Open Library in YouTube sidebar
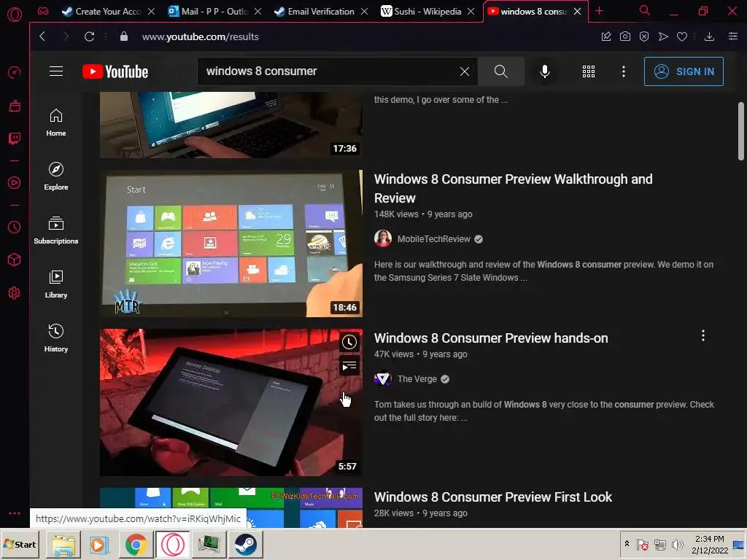 [56, 284]
